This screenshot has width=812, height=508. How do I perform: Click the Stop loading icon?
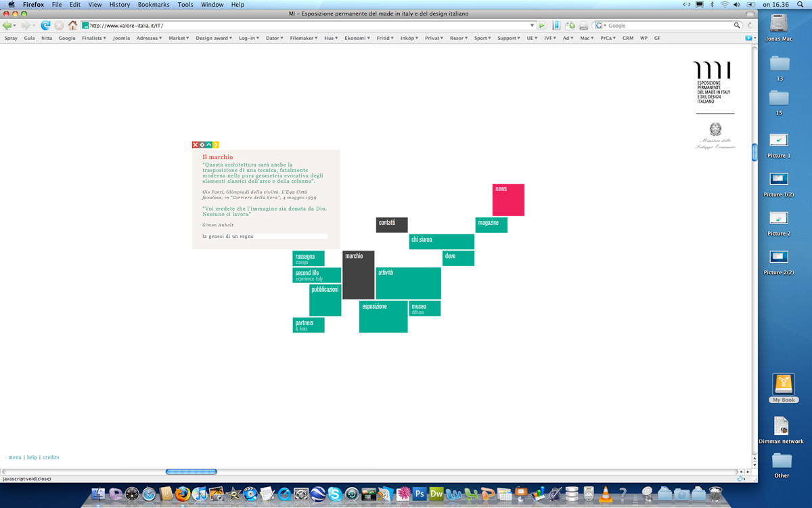pyautogui.click(x=59, y=26)
